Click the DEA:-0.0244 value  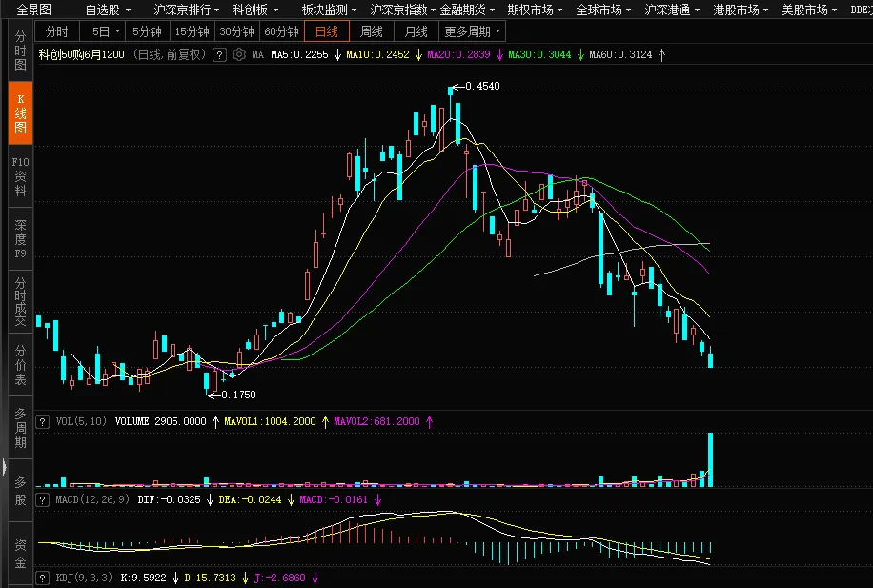point(250,499)
